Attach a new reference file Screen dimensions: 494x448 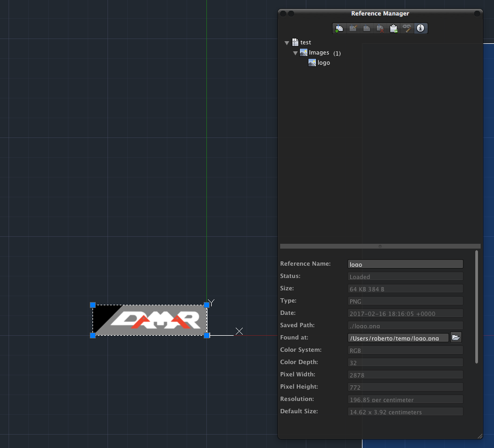coord(339,28)
